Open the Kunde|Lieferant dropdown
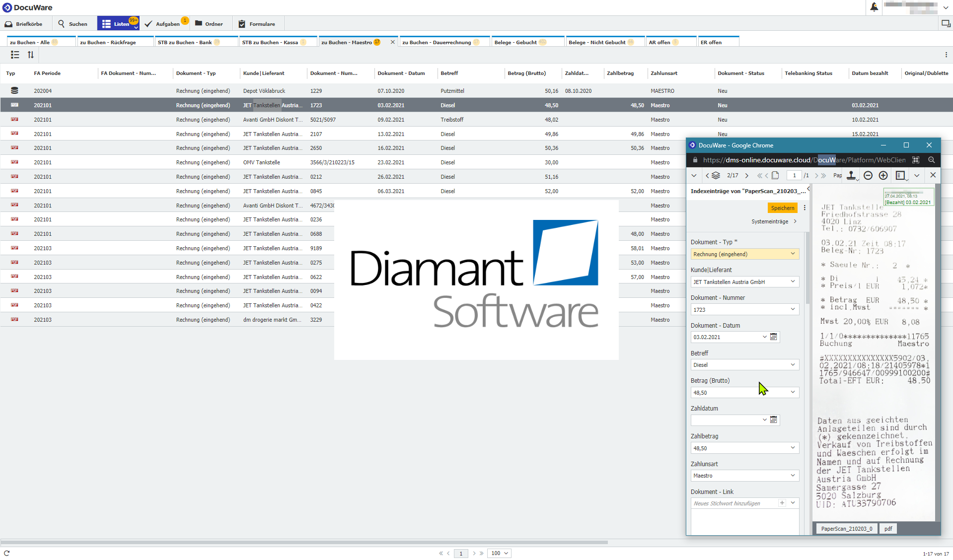The height and width of the screenshot is (560, 953). pyautogui.click(x=793, y=281)
